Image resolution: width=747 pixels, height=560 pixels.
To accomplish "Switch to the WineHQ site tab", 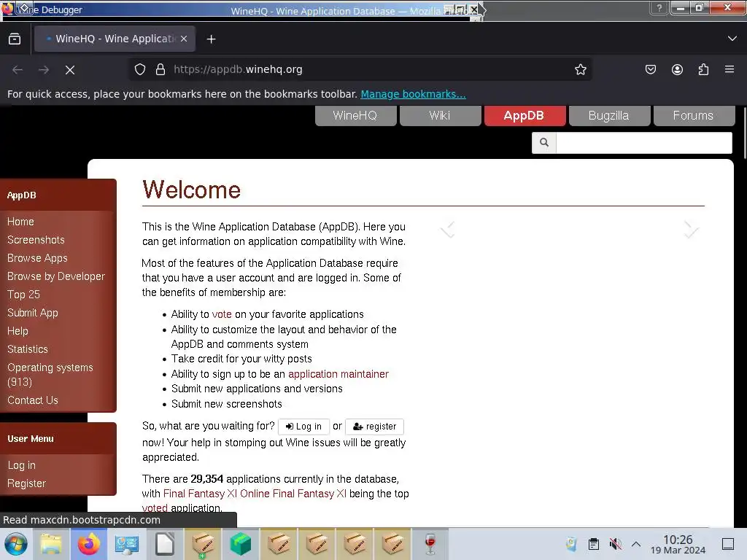I will 355,116.
